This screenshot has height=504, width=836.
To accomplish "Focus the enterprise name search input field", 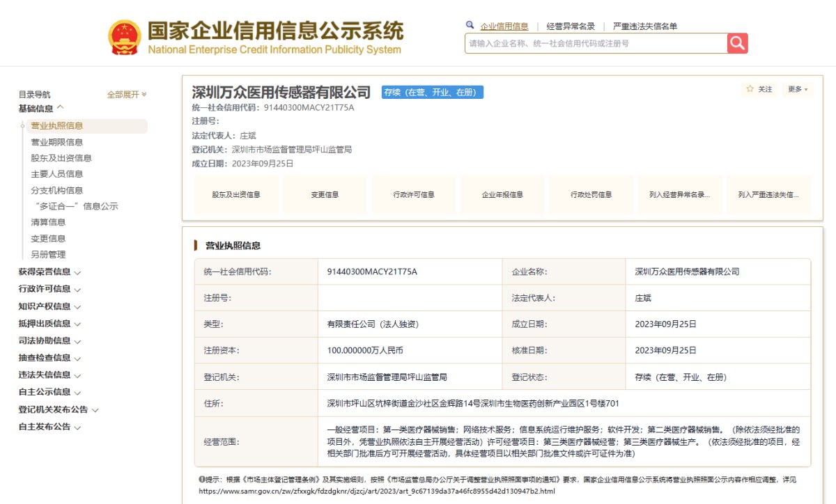I will [x=596, y=43].
